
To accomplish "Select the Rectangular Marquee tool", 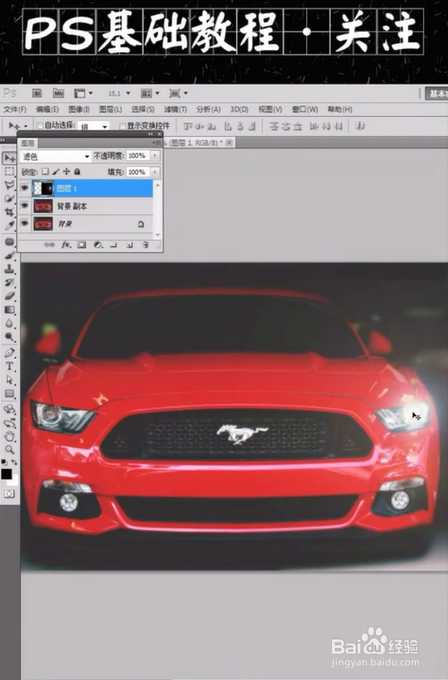I will [9, 172].
